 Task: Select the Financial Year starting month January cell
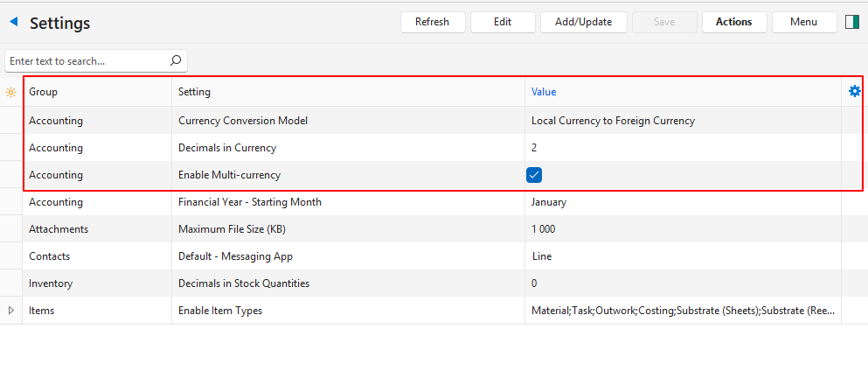pos(548,202)
